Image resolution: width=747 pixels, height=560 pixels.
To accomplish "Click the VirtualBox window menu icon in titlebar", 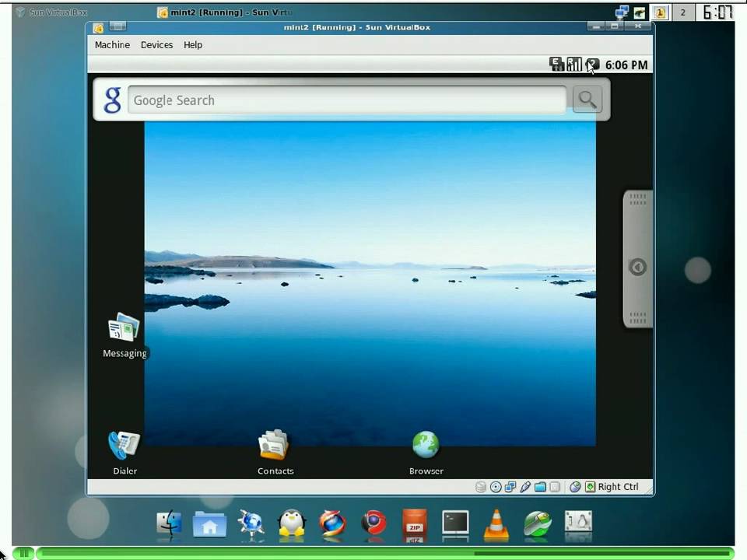I will point(98,28).
